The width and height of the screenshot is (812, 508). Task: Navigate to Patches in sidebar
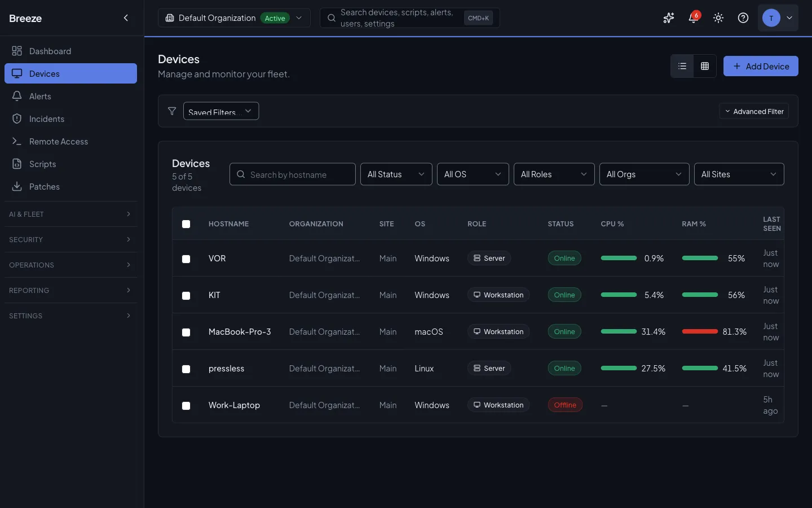45,186
